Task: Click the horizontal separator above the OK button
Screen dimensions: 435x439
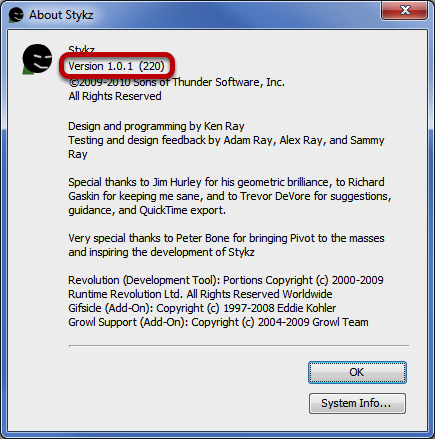Action: 239,346
